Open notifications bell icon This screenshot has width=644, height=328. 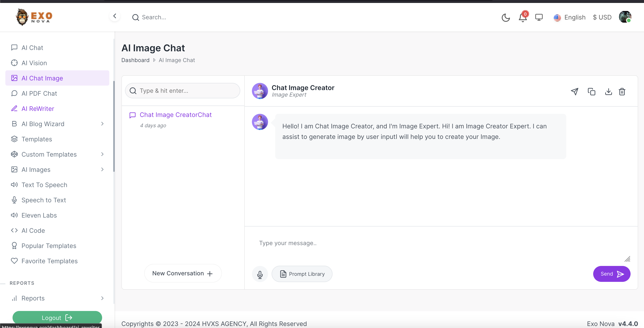coord(522,17)
